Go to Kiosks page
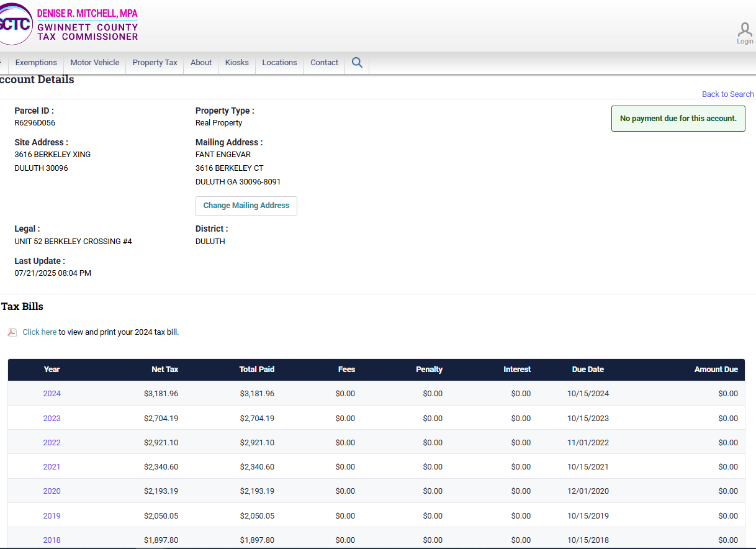This screenshot has height=549, width=756. pos(236,63)
